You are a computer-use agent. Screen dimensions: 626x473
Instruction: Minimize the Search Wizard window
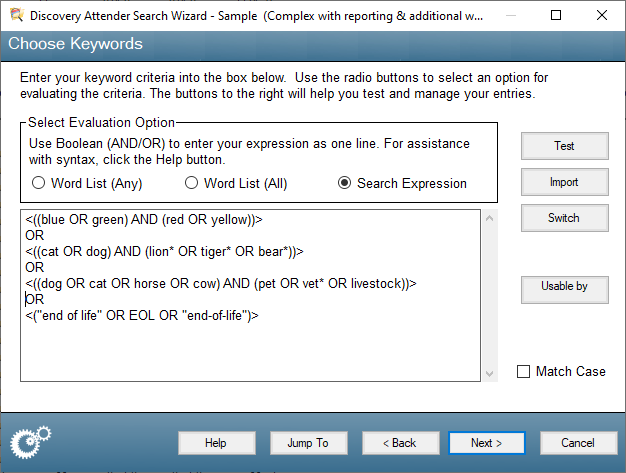click(x=510, y=15)
